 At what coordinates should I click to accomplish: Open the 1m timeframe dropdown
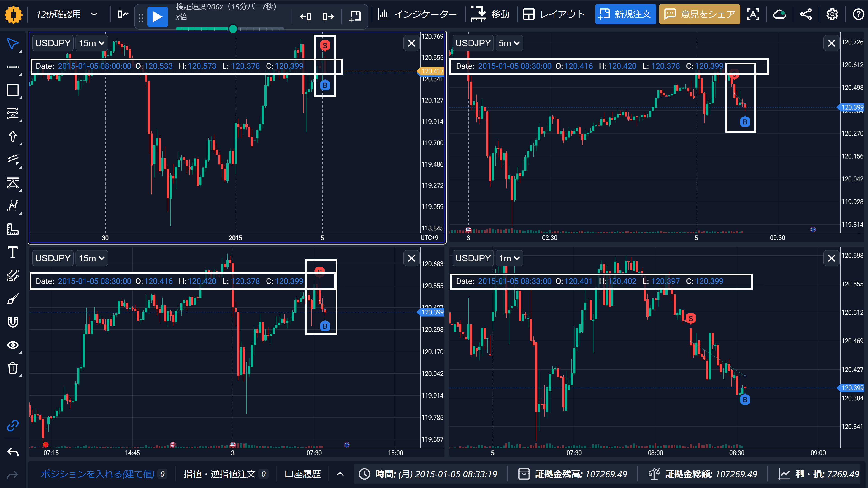click(509, 258)
